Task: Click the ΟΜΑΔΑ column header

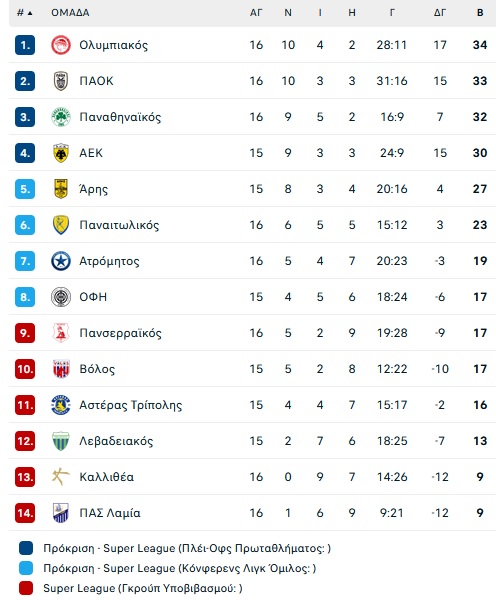Action: (x=70, y=13)
